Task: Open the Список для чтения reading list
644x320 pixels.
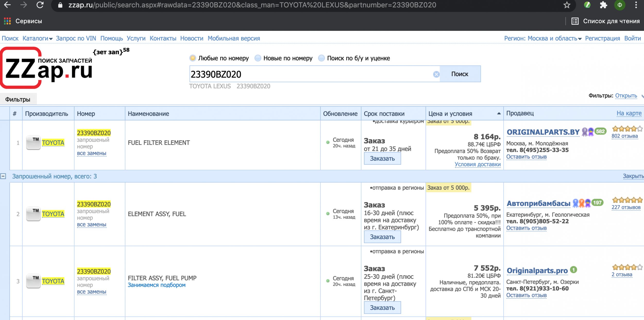Action: [606, 21]
